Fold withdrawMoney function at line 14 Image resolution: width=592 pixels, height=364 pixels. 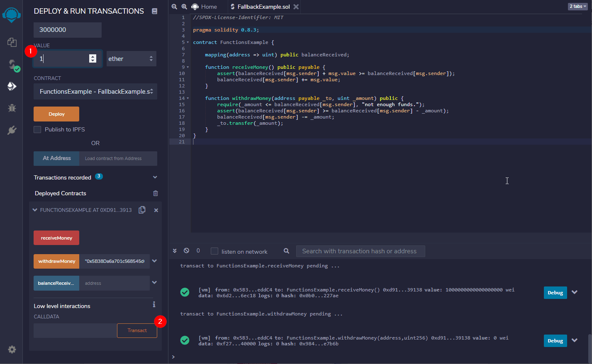188,98
